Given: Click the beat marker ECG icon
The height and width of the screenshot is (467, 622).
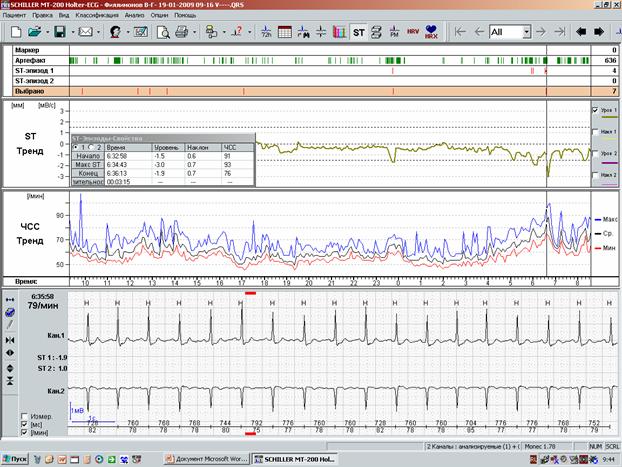Looking at the screenshot, I should pyautogui.click(x=303, y=32).
